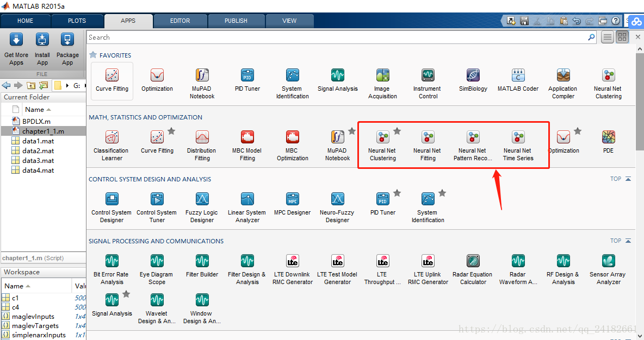Switch to the HOME tab
This screenshot has width=644, height=340.
(x=25, y=21)
